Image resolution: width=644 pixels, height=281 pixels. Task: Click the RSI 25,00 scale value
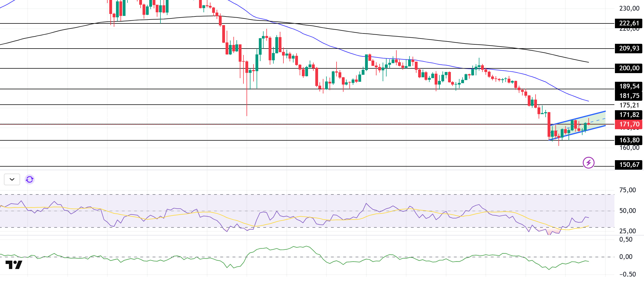(628, 231)
